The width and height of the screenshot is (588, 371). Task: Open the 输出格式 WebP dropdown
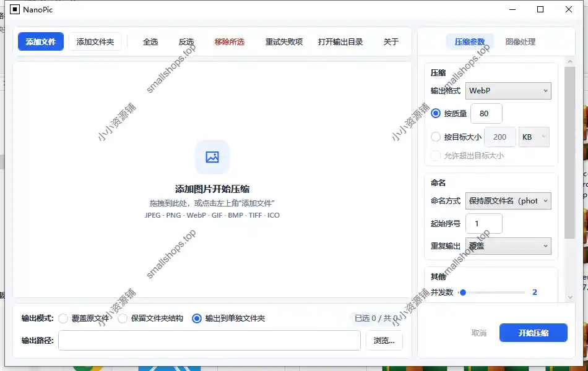tap(508, 91)
